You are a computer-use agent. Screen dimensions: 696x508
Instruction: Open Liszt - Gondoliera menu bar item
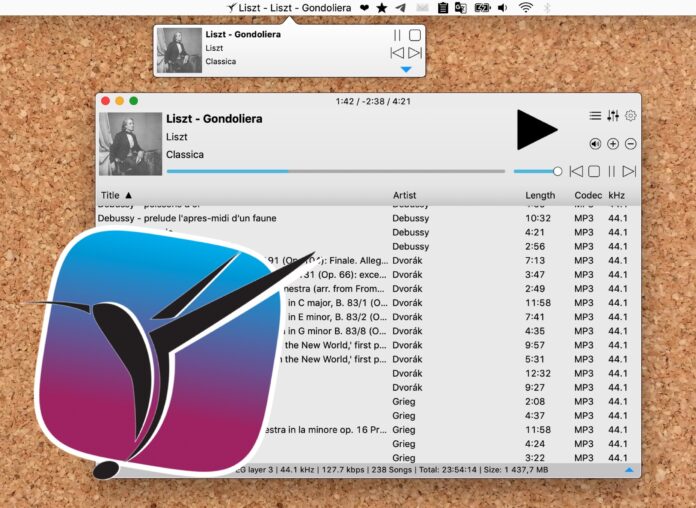tap(290, 8)
